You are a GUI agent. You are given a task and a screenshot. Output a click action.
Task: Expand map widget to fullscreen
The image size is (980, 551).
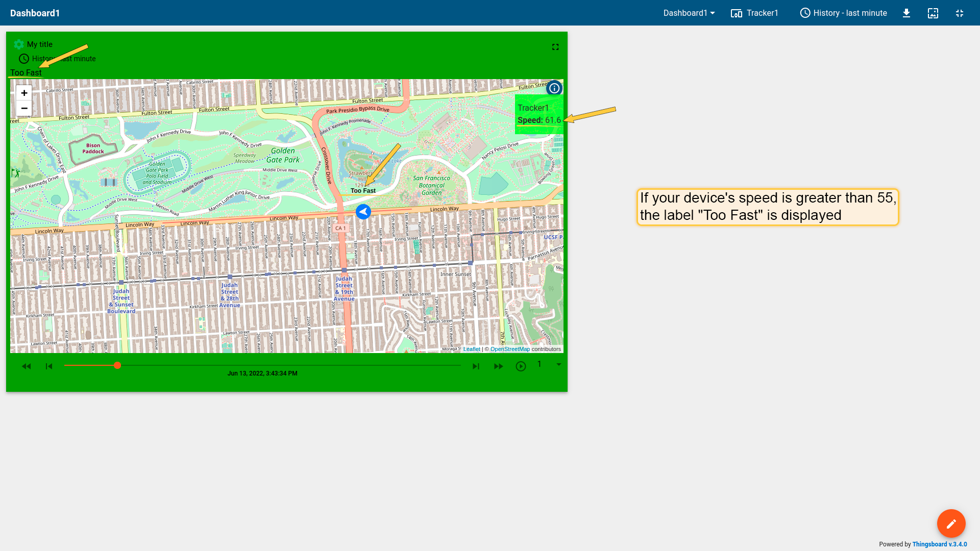click(555, 47)
